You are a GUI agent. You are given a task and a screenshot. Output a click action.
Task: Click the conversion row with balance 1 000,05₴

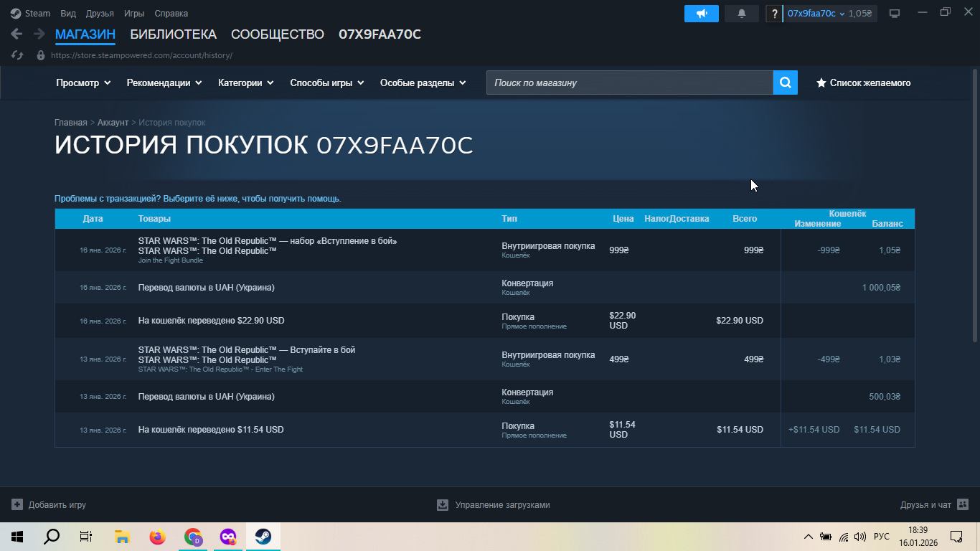tap(485, 288)
